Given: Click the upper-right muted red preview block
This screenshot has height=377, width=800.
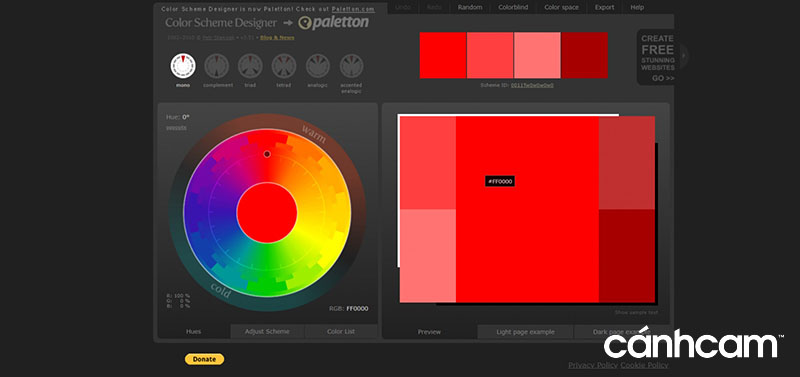Looking at the screenshot, I should click(627, 163).
